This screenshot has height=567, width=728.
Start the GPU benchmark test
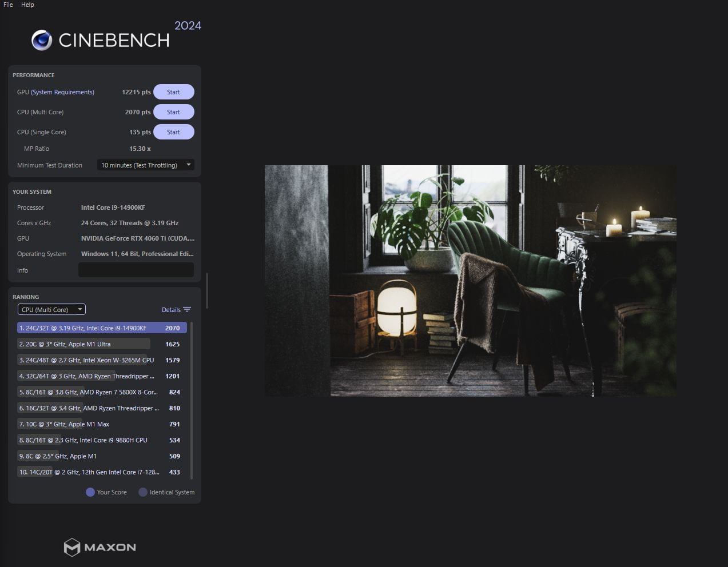click(x=173, y=92)
